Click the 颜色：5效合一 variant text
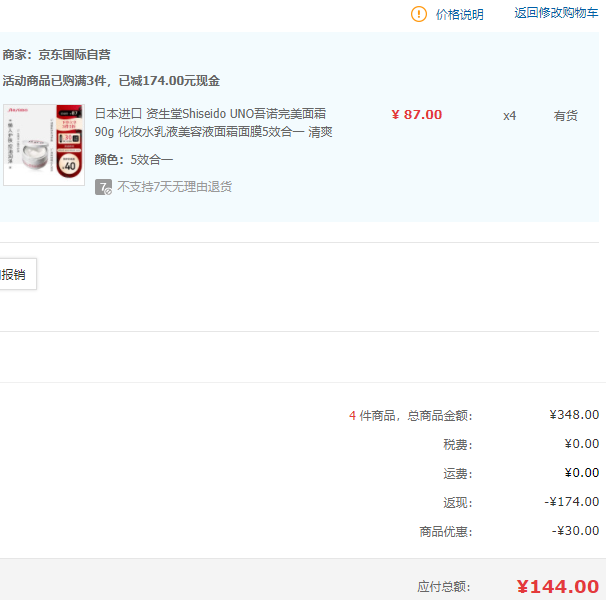This screenshot has height=600, width=606. (134, 160)
